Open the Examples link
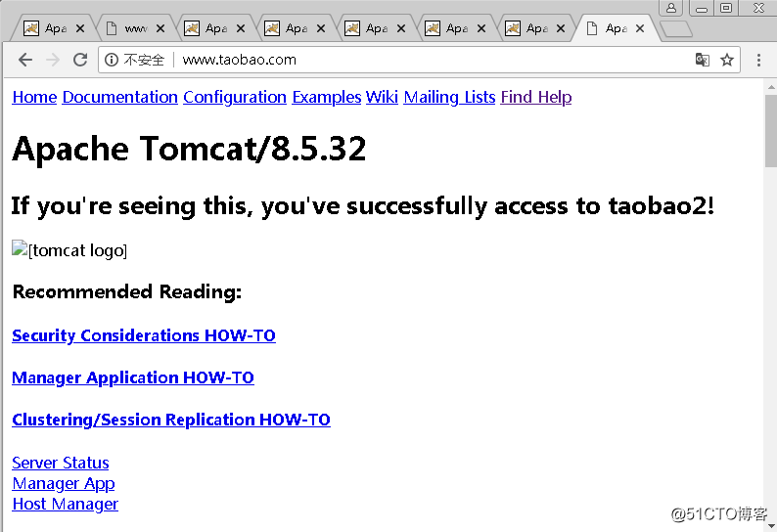This screenshot has width=777, height=532. pyautogui.click(x=327, y=97)
